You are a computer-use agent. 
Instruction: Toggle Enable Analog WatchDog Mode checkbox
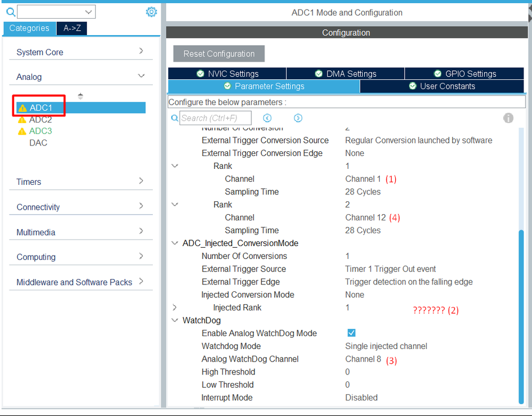(x=351, y=333)
